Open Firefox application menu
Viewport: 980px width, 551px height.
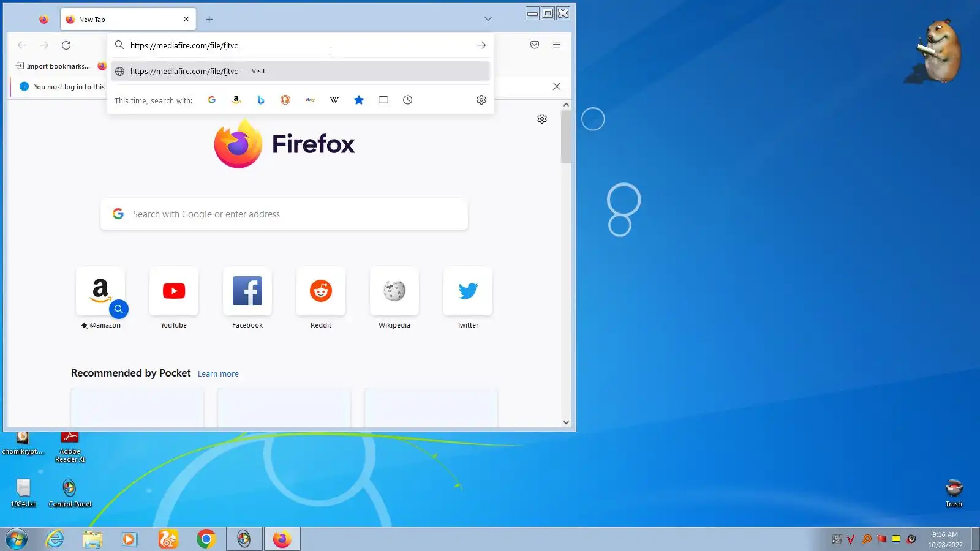[x=557, y=45]
